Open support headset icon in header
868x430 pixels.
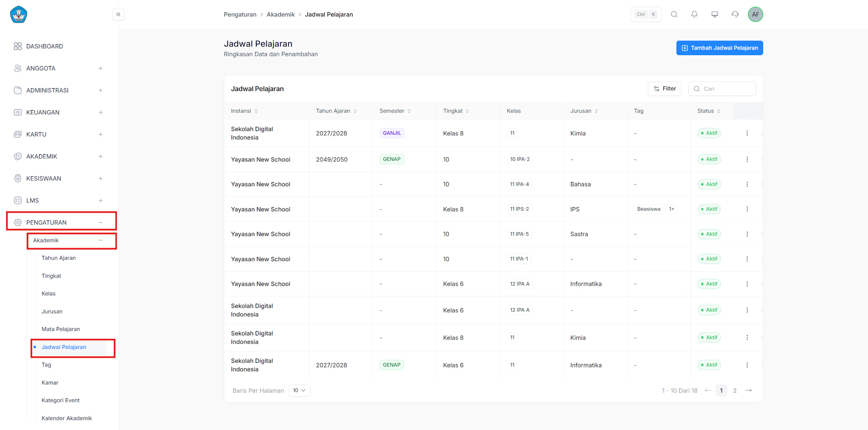(x=735, y=14)
